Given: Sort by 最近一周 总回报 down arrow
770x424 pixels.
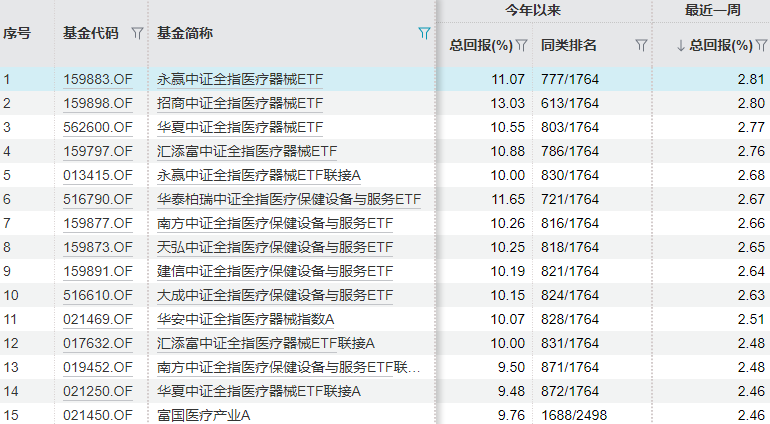Looking at the screenshot, I should coord(680,46).
